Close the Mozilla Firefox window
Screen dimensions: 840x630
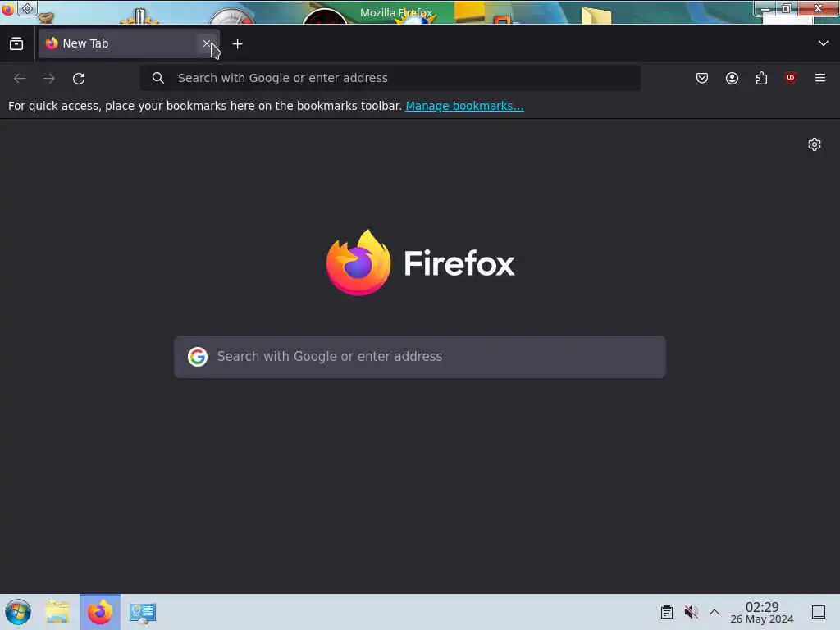(x=818, y=8)
